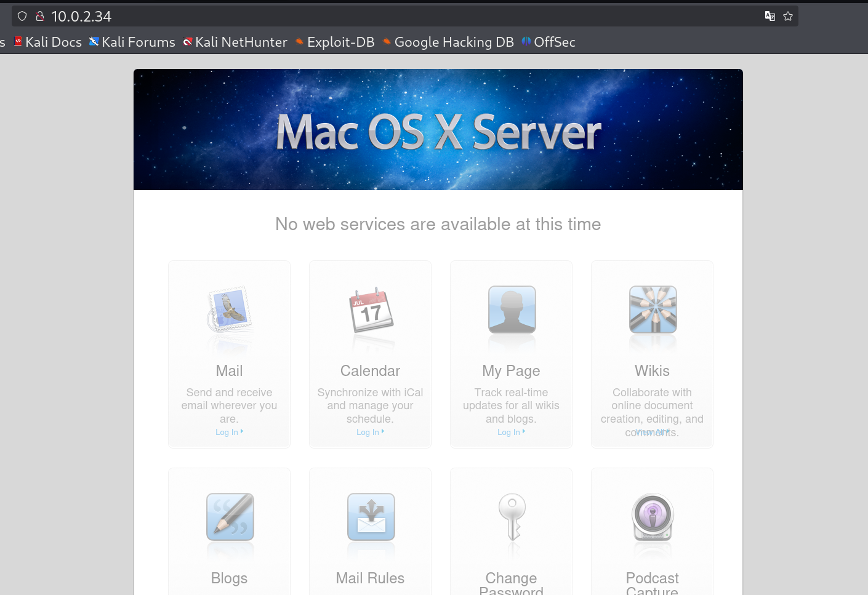Bookmark this page with the star icon
The width and height of the screenshot is (868, 595).
[788, 16]
